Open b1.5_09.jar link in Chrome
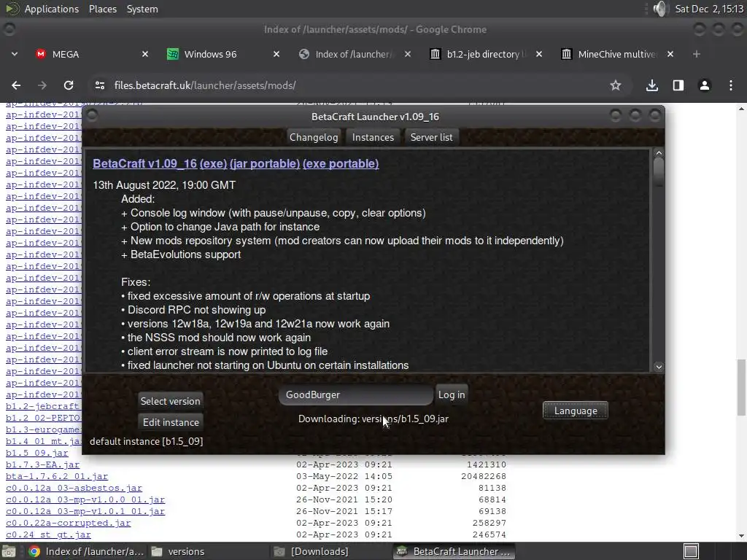The image size is (747, 560). click(x=36, y=453)
